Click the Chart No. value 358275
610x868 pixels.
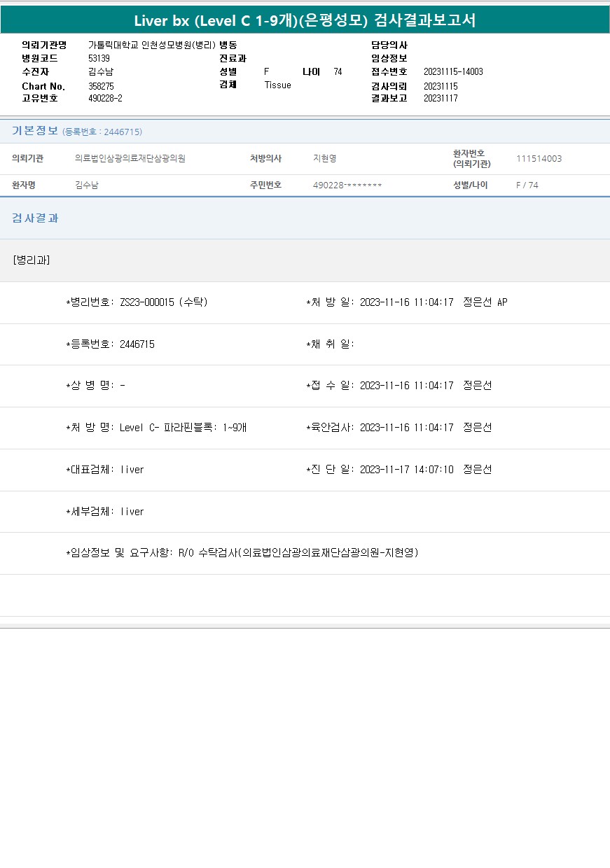tap(101, 86)
